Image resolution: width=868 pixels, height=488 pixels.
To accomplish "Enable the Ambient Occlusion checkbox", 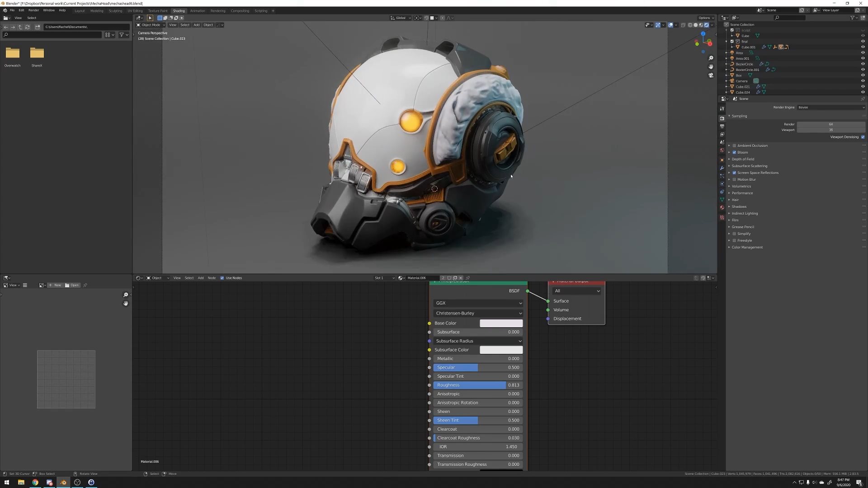I will click(734, 145).
